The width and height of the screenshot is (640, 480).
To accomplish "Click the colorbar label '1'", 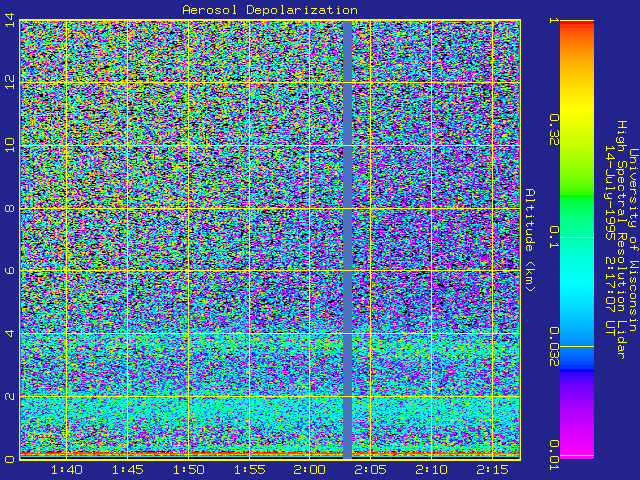I will click(x=553, y=20).
